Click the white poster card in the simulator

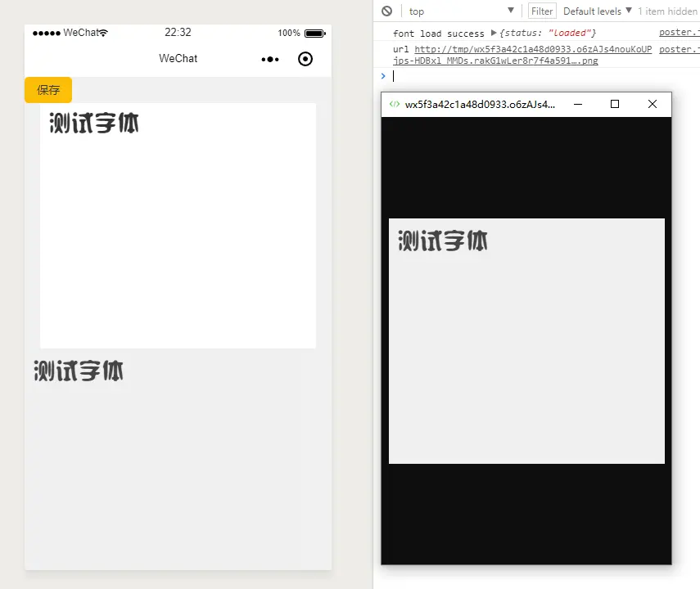[178, 225]
